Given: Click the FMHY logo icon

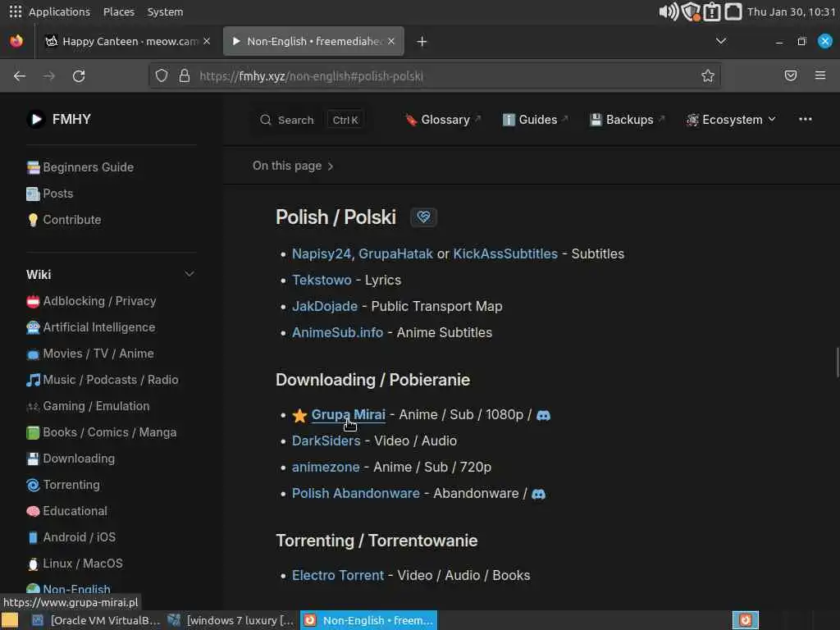Looking at the screenshot, I should click(36, 119).
